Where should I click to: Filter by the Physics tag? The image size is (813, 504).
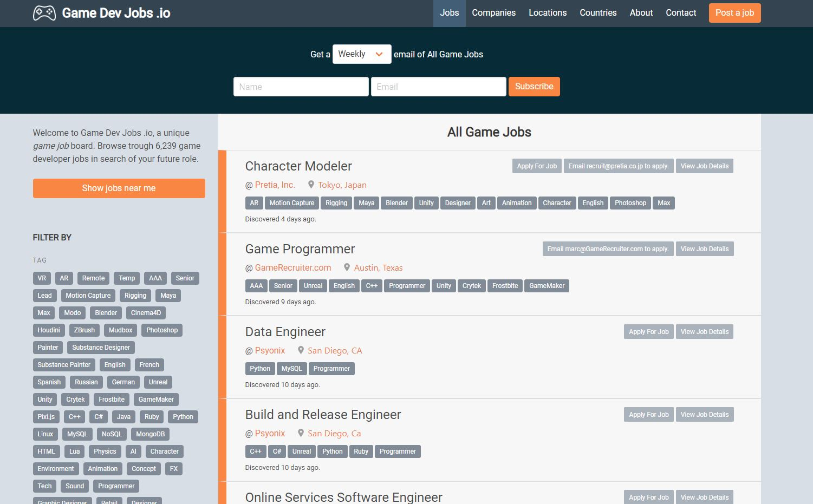tap(105, 451)
